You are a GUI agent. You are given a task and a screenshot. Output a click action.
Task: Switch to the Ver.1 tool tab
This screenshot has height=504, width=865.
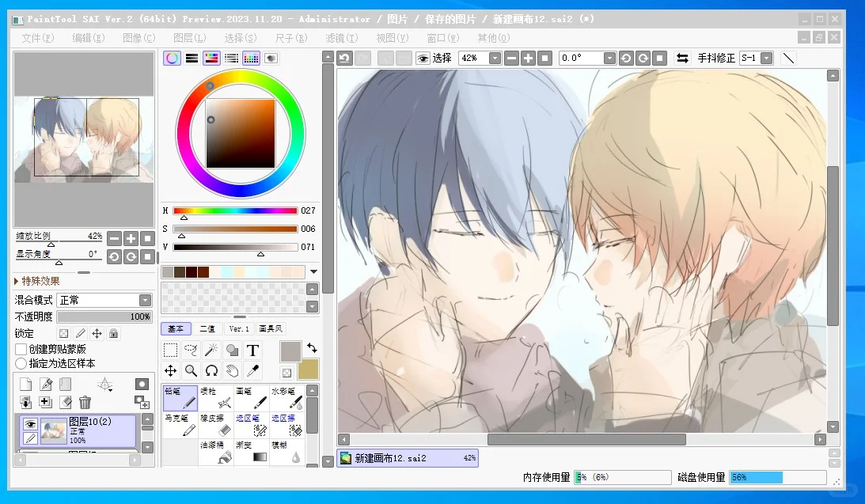click(x=239, y=328)
